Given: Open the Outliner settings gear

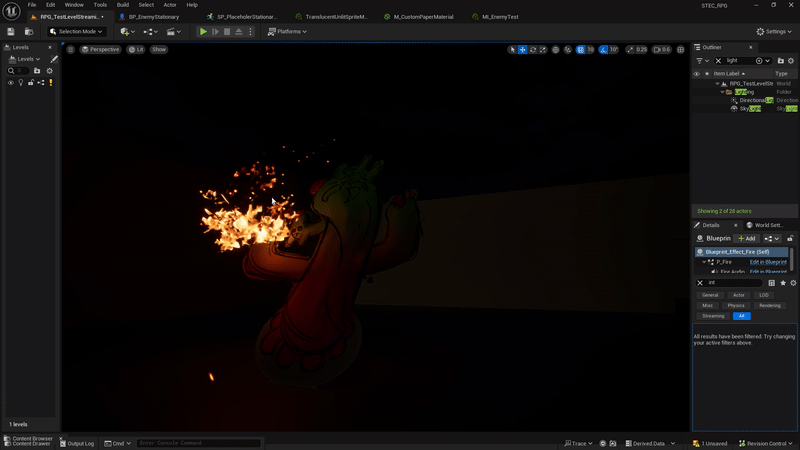Looking at the screenshot, I should pos(791,61).
